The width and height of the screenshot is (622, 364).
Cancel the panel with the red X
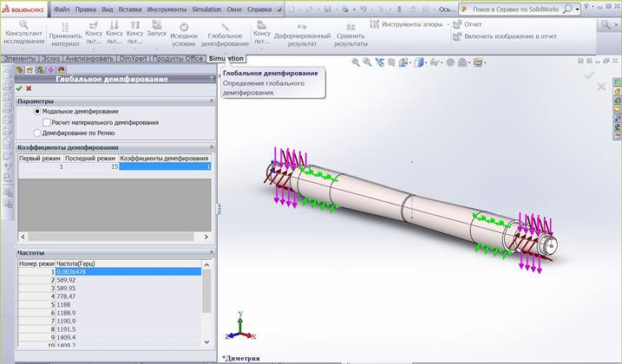(29, 88)
